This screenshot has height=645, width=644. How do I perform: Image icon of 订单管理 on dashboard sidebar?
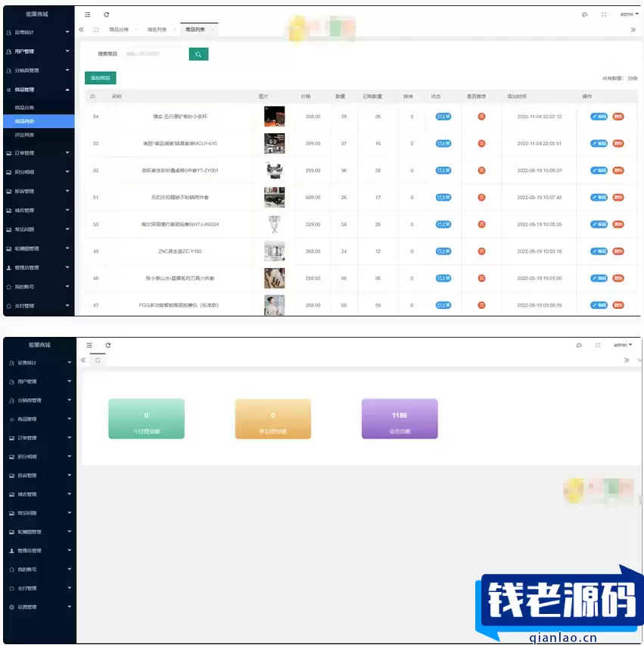coord(11,438)
